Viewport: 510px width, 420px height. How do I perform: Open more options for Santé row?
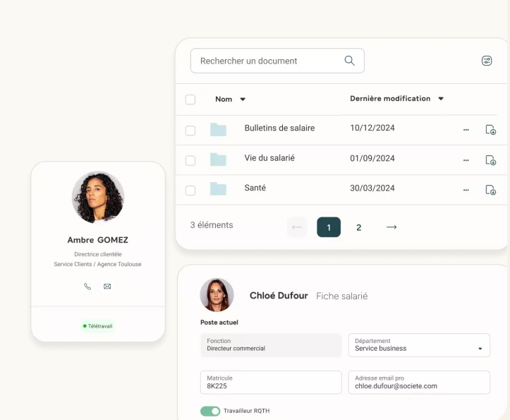(466, 190)
